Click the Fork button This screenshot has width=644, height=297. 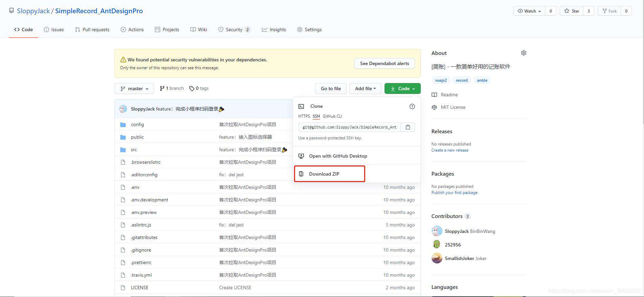point(609,11)
